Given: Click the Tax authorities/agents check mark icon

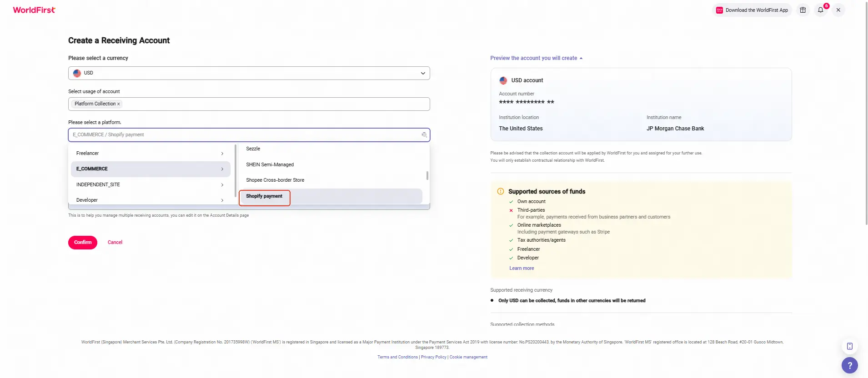Looking at the screenshot, I should click(511, 240).
